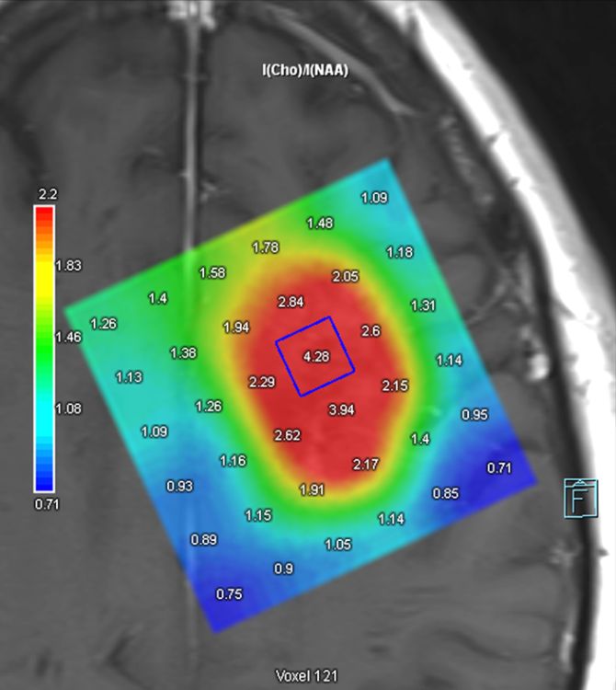The width and height of the screenshot is (616, 690).
Task: Select the voxel value 3.94
Action: tap(342, 410)
